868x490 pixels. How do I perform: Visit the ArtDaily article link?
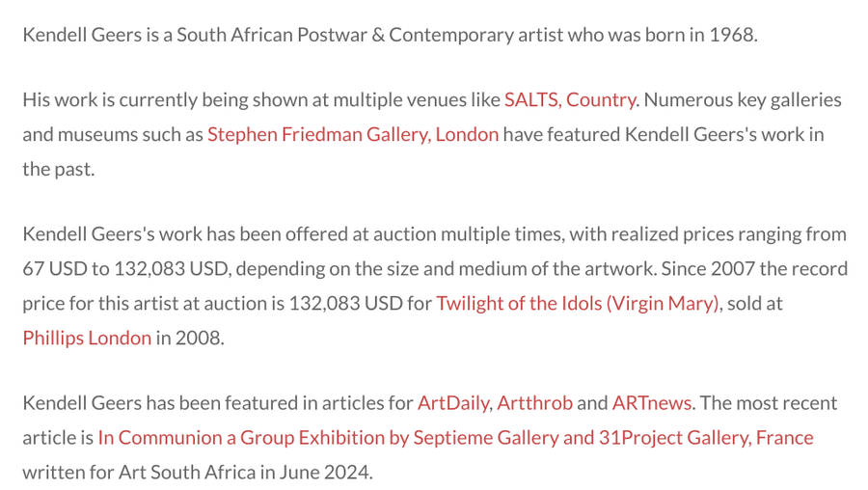453,403
